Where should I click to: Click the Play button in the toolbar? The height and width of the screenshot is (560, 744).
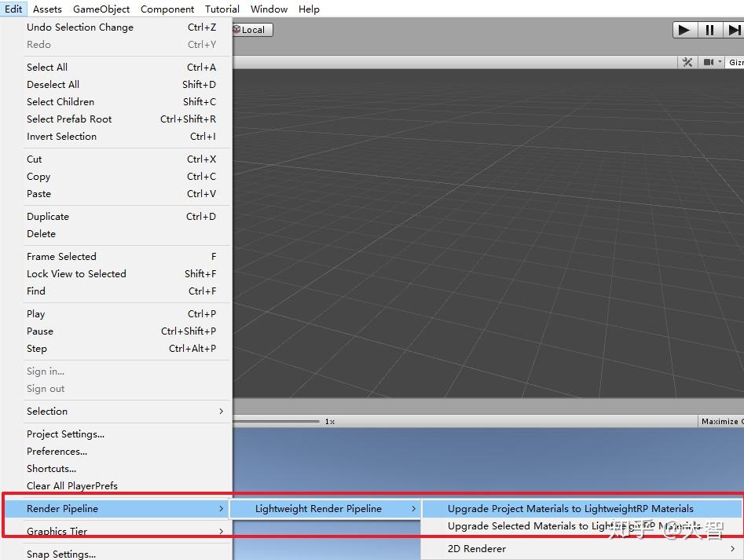tap(685, 30)
